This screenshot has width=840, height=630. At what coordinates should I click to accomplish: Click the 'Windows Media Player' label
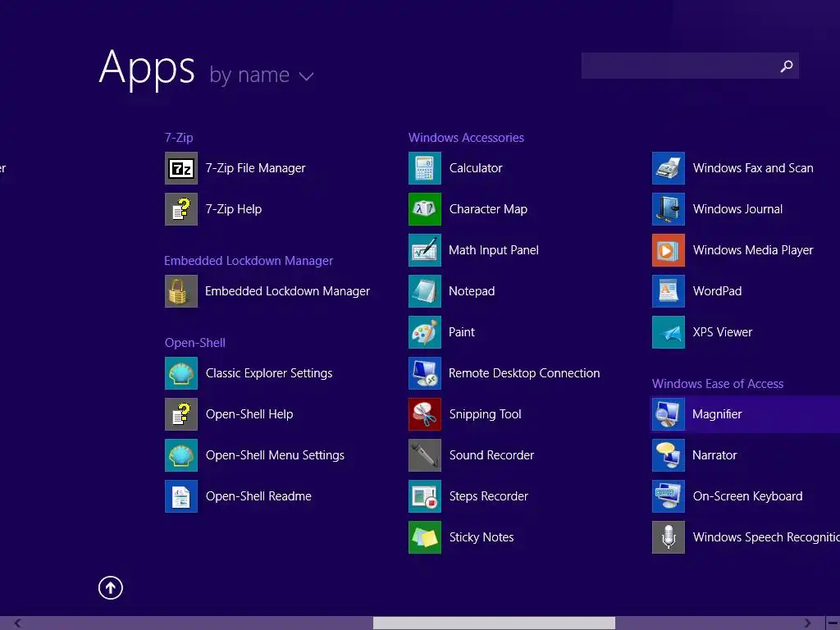753,250
